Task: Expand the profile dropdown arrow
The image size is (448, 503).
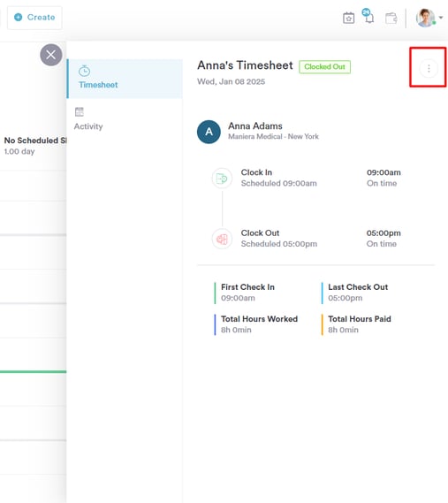Action: [441, 18]
